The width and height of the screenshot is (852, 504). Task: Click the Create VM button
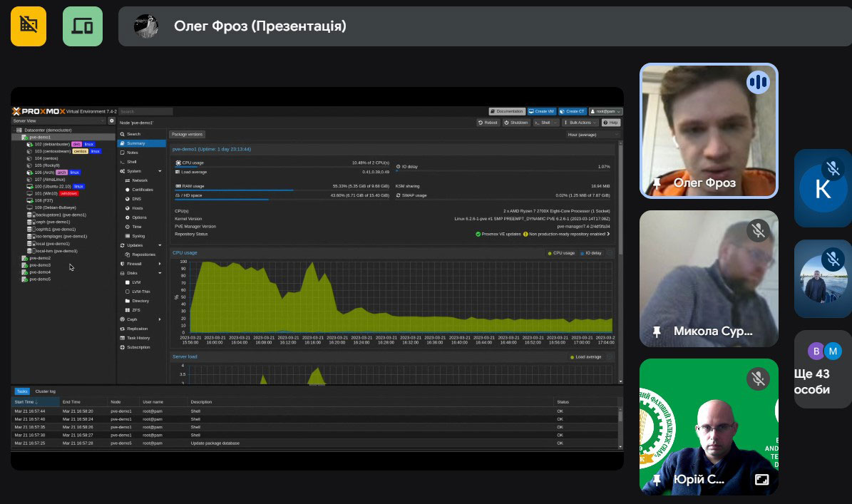[x=542, y=111]
